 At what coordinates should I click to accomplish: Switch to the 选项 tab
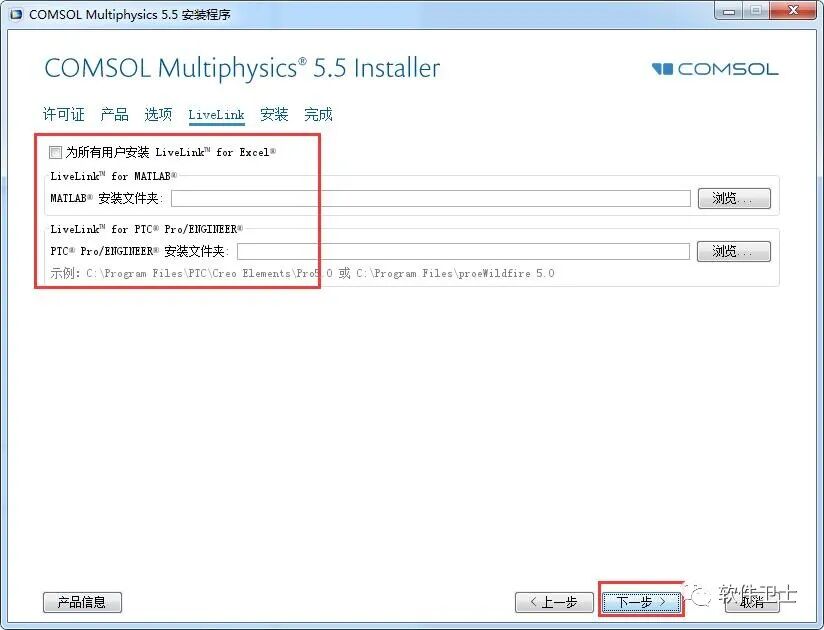[158, 114]
